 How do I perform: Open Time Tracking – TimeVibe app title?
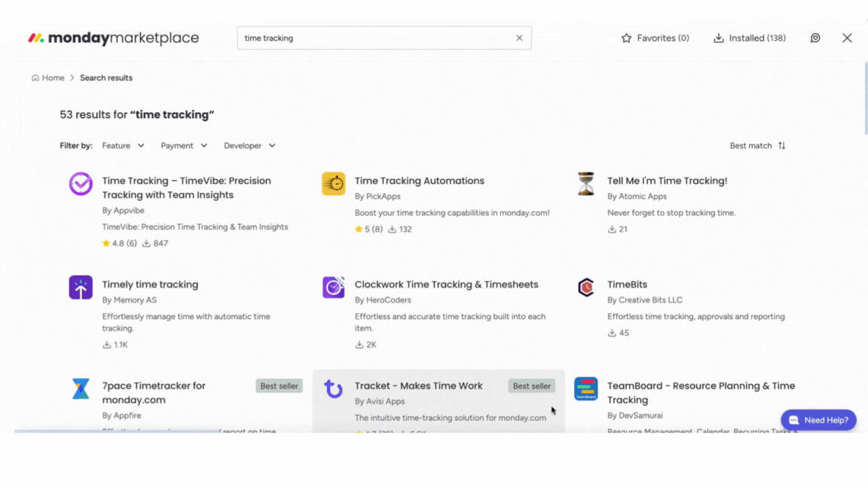187,188
